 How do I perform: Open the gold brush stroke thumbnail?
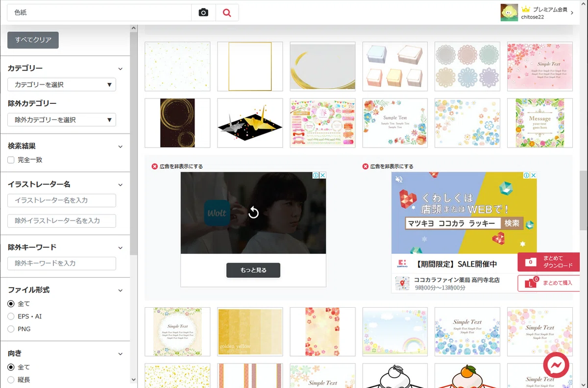tap(322, 66)
